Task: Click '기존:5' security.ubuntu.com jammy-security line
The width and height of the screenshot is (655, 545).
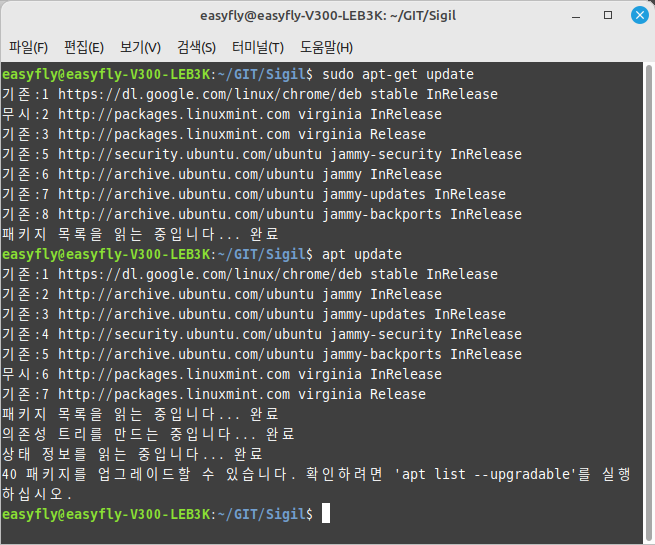Action: coord(262,155)
